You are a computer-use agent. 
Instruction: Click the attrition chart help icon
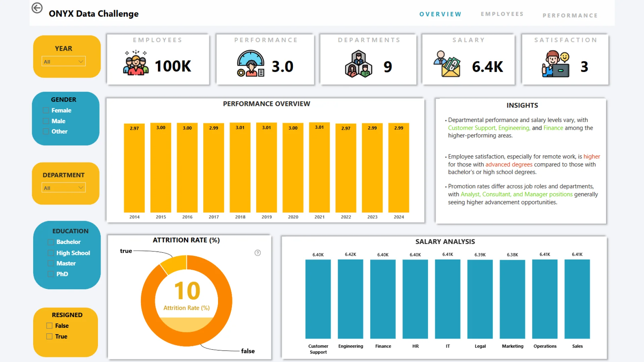(x=258, y=253)
